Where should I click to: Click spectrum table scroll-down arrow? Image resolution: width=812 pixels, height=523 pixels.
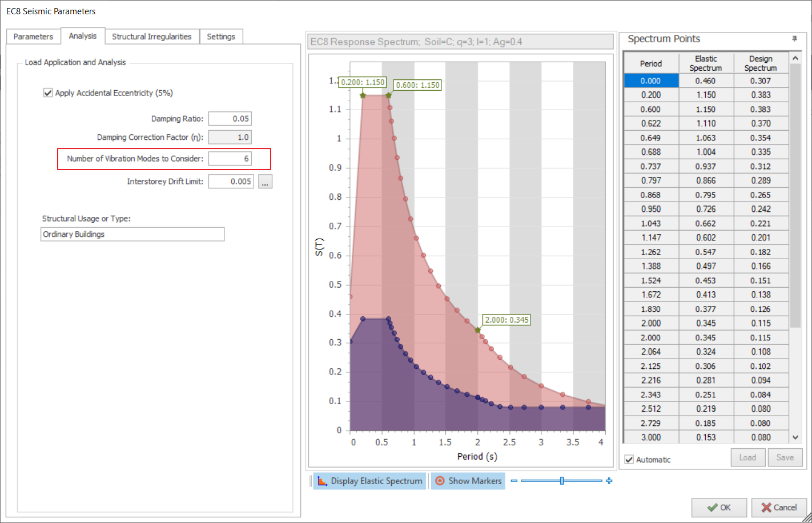click(x=796, y=437)
